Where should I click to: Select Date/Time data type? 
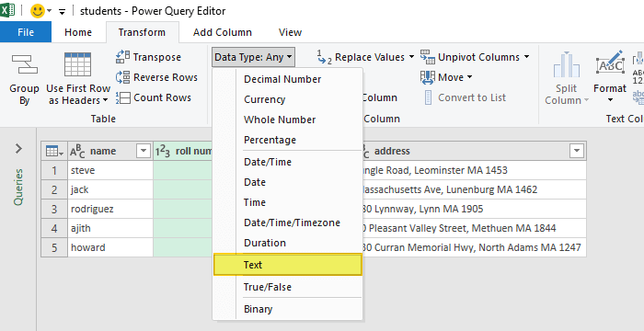tap(287, 162)
